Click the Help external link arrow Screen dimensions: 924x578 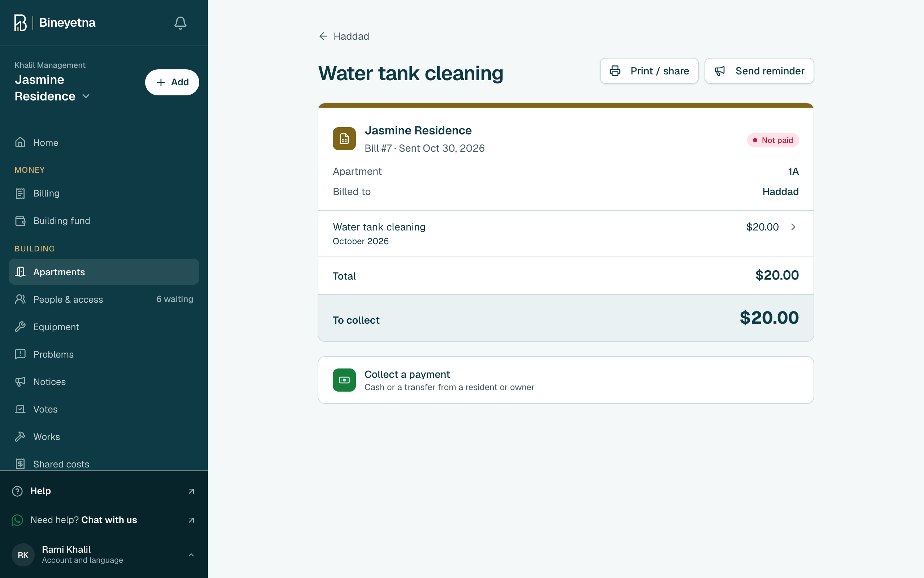pyautogui.click(x=191, y=491)
